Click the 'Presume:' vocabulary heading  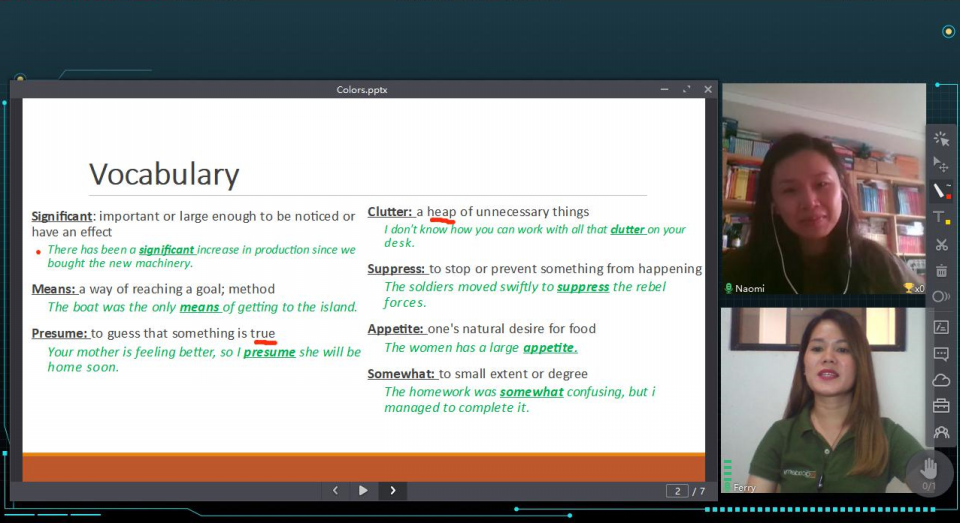(x=59, y=333)
